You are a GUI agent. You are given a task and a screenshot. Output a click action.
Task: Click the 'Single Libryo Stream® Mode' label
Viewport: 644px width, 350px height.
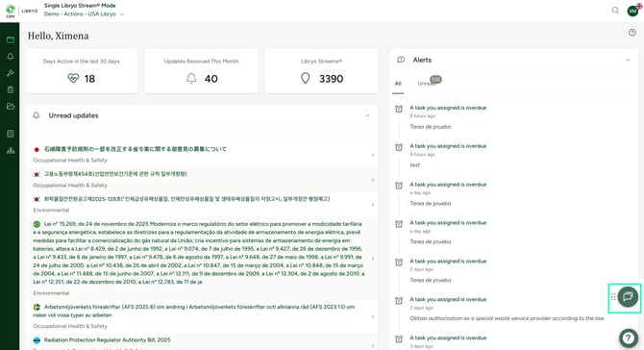tap(80, 6)
